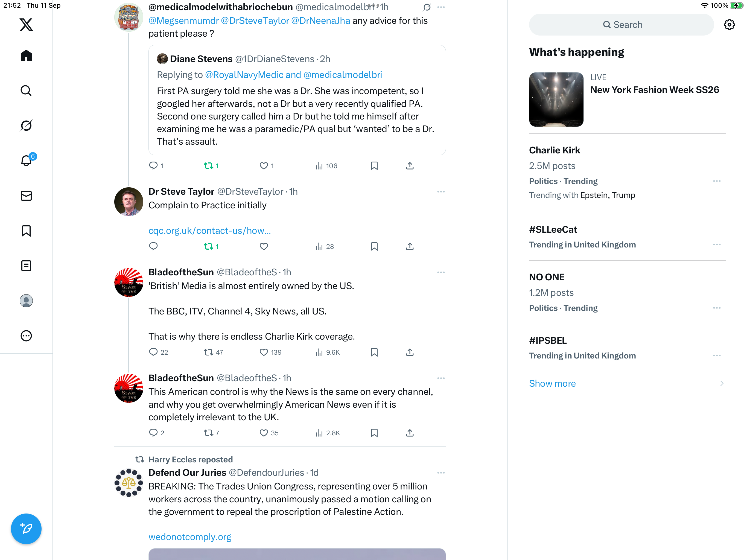Screen dimensions: 747x560
Task: Open the settings gear next to Search
Action: point(730,25)
